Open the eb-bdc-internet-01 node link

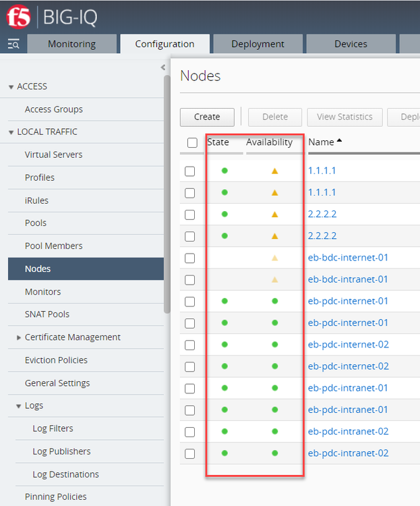[x=348, y=258]
